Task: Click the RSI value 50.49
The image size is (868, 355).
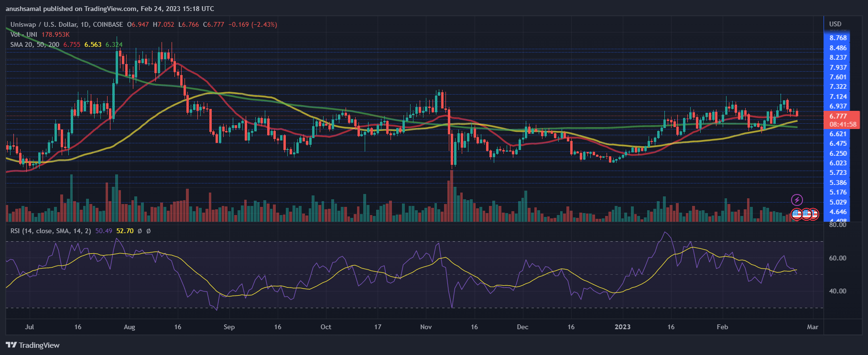Action: click(x=104, y=231)
